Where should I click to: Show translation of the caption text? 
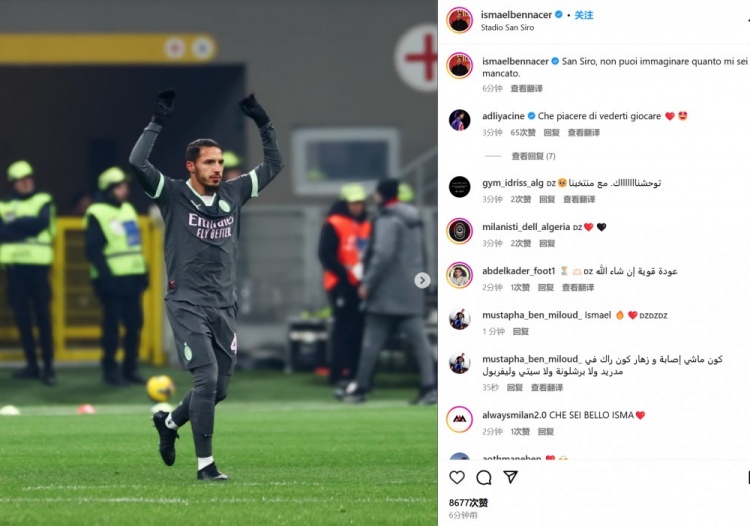coord(526,88)
